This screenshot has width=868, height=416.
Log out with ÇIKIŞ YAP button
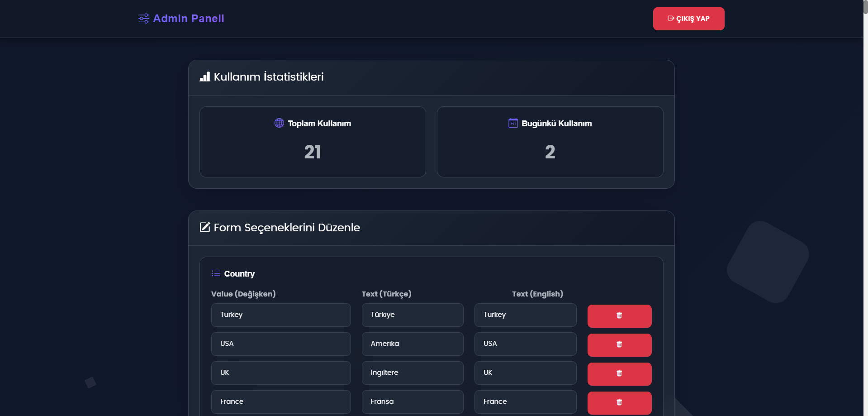pos(688,19)
